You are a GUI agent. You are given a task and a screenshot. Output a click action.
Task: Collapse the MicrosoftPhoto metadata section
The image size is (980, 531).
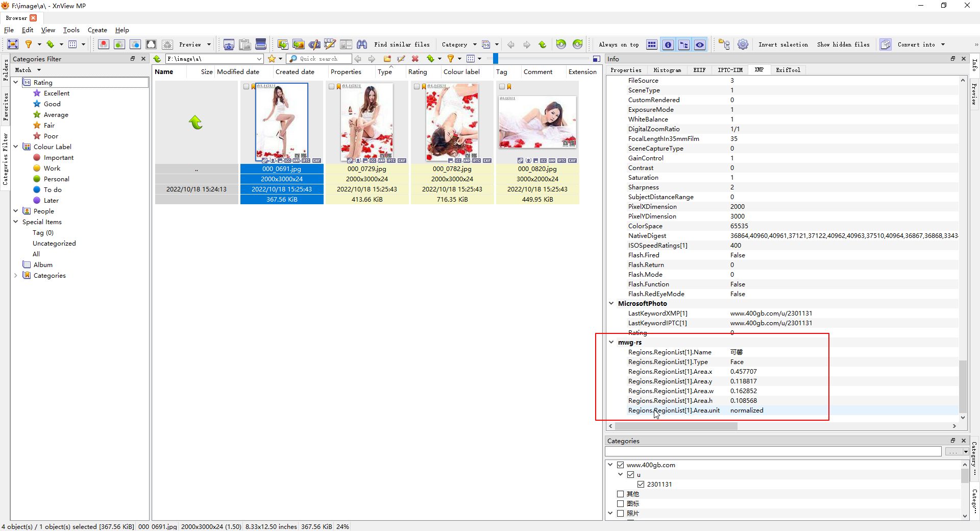click(611, 303)
